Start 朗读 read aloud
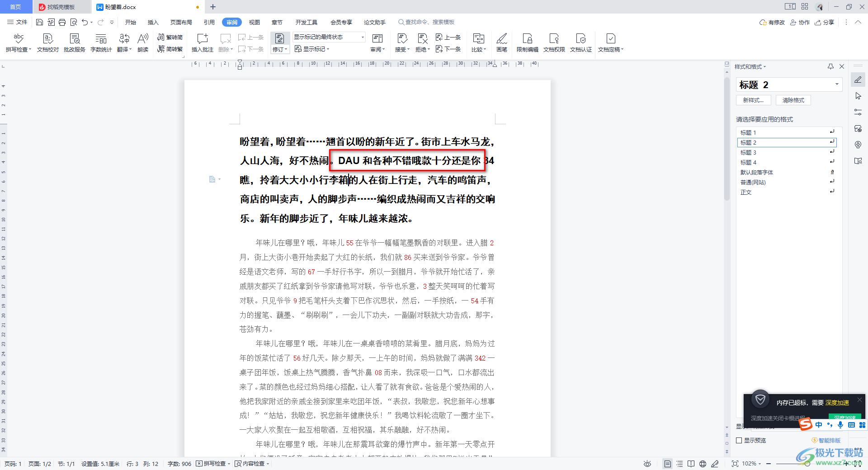This screenshot has height=470, width=868. click(x=143, y=42)
